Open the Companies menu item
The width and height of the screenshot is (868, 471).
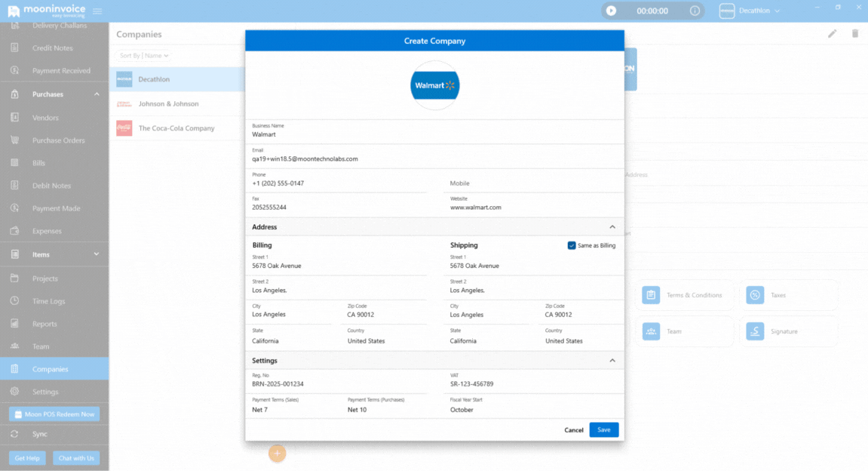coord(54,369)
